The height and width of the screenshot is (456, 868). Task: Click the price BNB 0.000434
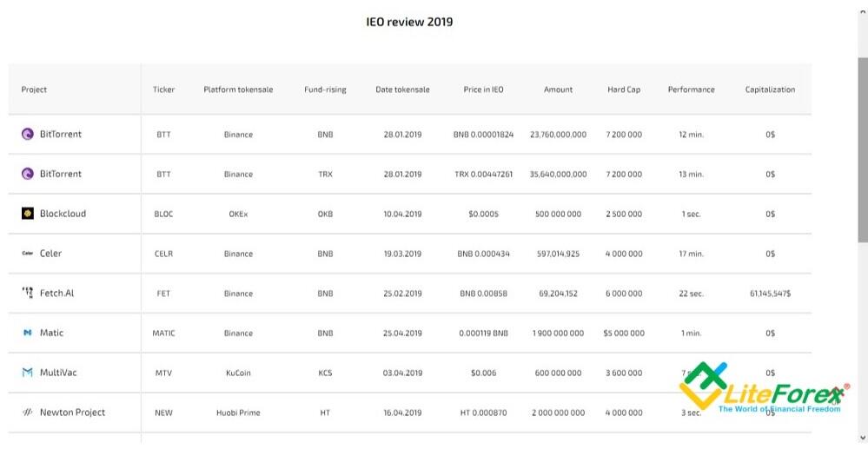coord(483,254)
